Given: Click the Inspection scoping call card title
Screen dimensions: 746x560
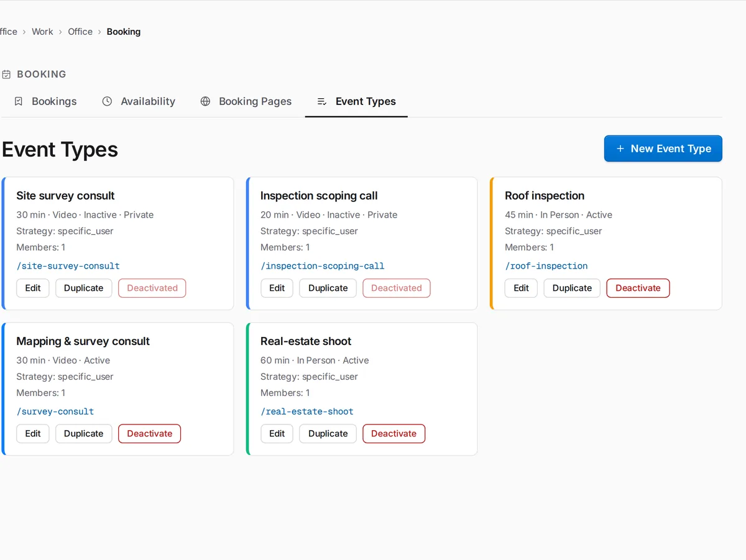Looking at the screenshot, I should click(x=319, y=196).
